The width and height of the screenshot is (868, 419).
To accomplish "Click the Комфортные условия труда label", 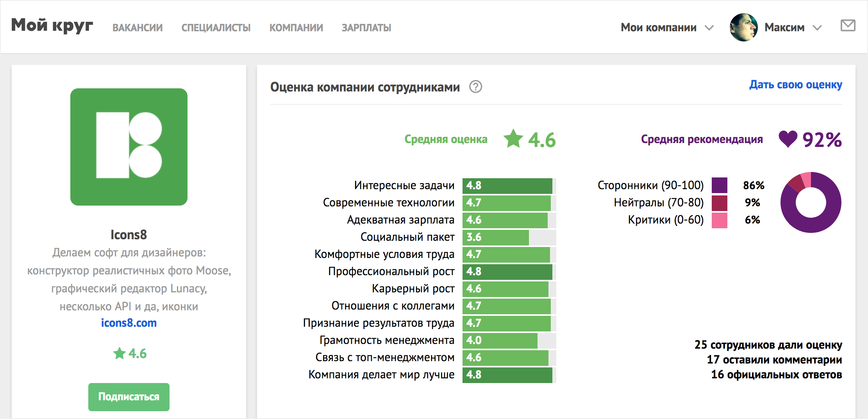I will point(384,254).
